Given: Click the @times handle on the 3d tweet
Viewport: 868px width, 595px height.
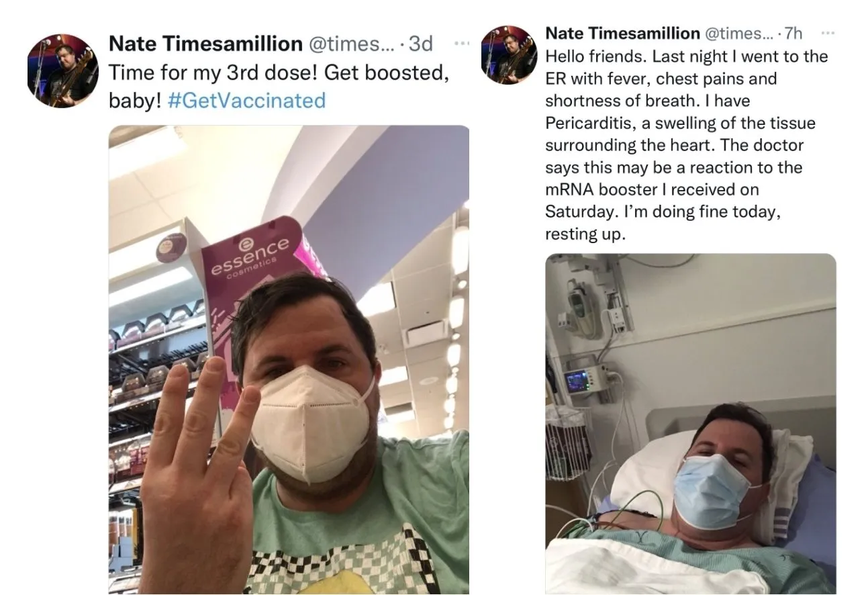Looking at the screenshot, I should pos(350,44).
